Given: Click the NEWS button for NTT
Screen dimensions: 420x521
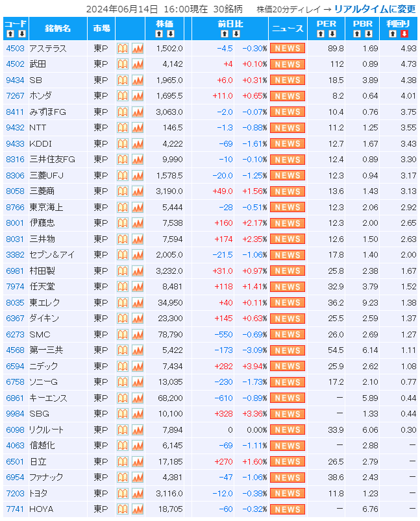Looking at the screenshot, I should point(287,128).
